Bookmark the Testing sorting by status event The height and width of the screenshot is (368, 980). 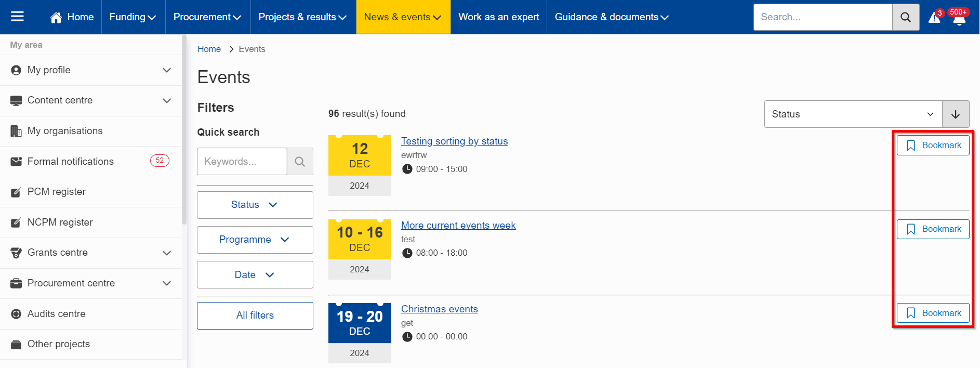933,146
